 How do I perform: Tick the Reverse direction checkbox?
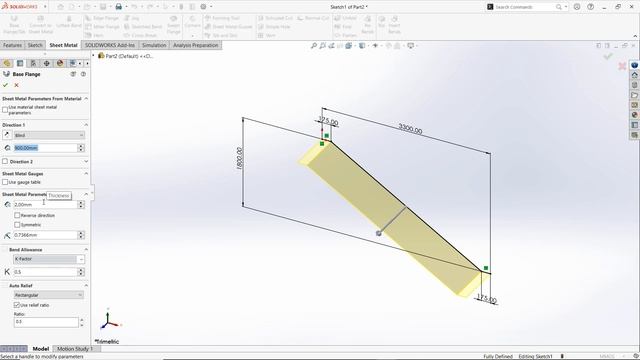(17, 215)
